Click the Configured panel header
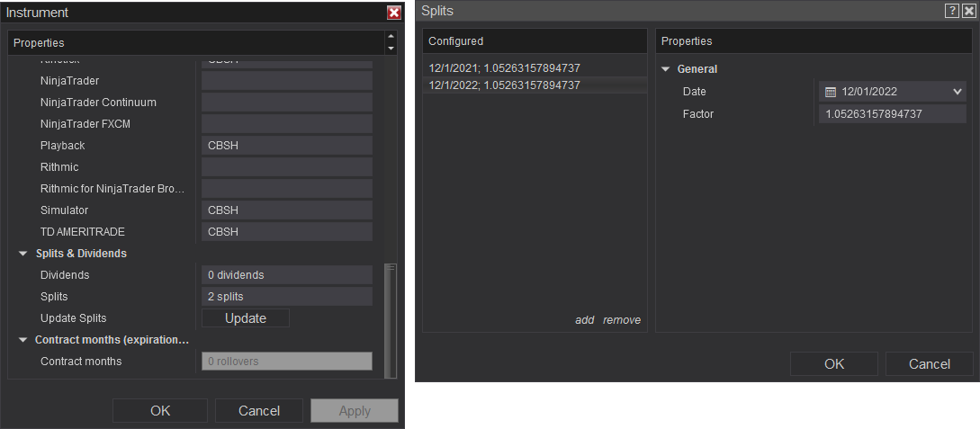 pos(535,41)
